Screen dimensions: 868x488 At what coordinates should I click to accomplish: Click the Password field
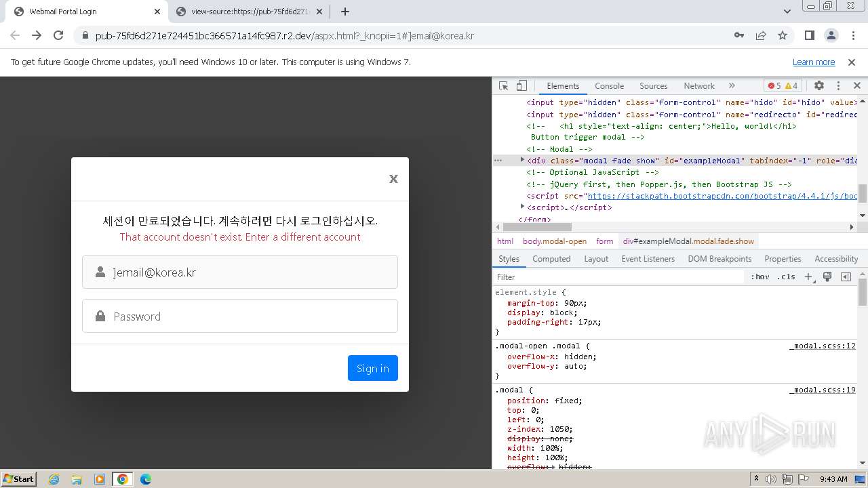(240, 316)
